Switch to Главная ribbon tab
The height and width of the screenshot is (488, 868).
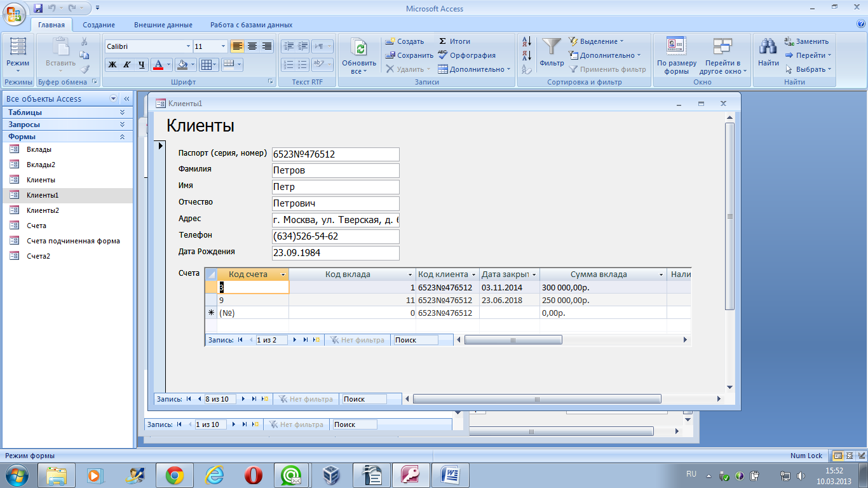(51, 25)
